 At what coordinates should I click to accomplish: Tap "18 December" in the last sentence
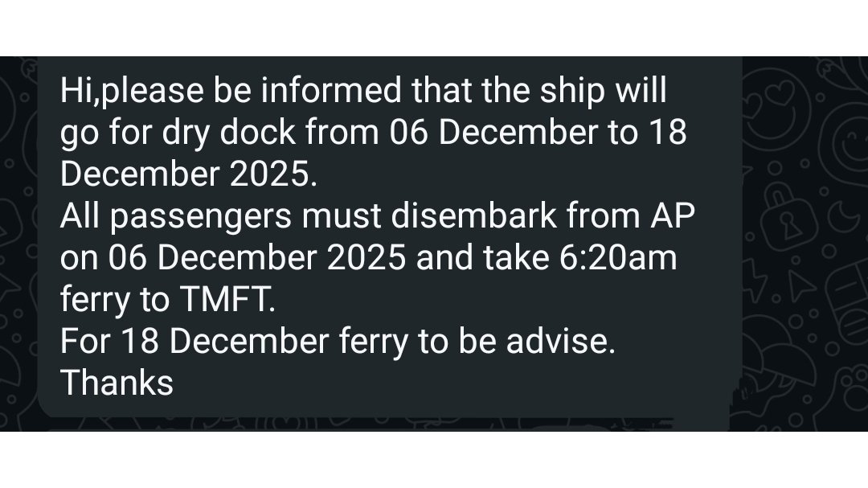tap(226, 342)
